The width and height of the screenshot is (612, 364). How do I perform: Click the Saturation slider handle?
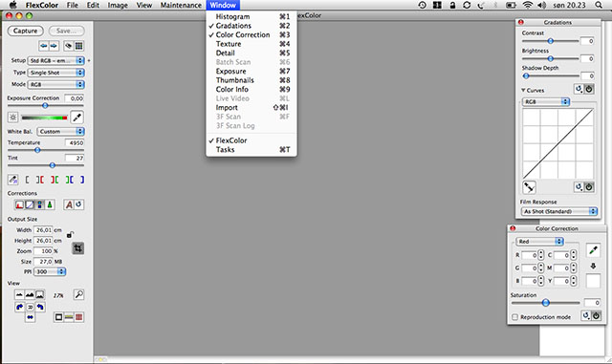546,302
